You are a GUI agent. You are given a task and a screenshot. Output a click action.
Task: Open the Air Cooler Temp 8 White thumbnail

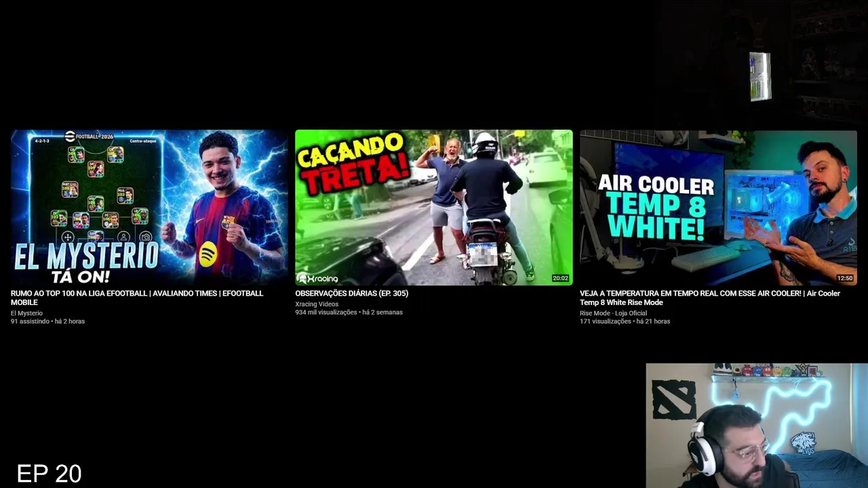coord(718,207)
